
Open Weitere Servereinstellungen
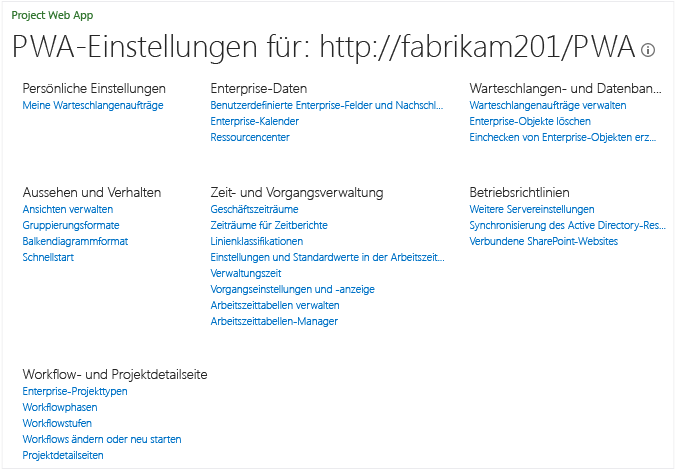click(532, 210)
